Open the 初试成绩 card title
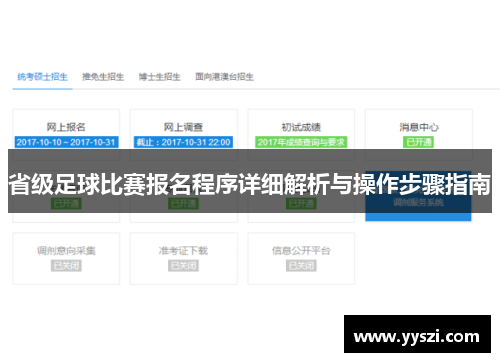 301,127
